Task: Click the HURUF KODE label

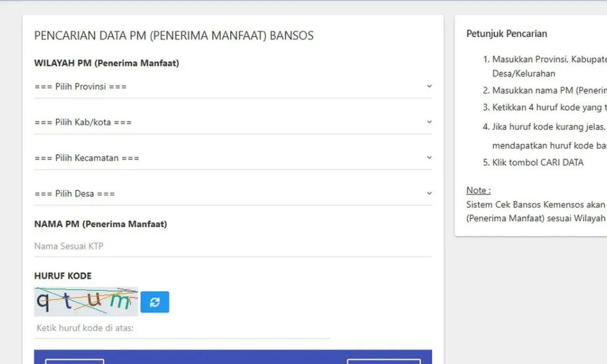Action: pyautogui.click(x=63, y=276)
